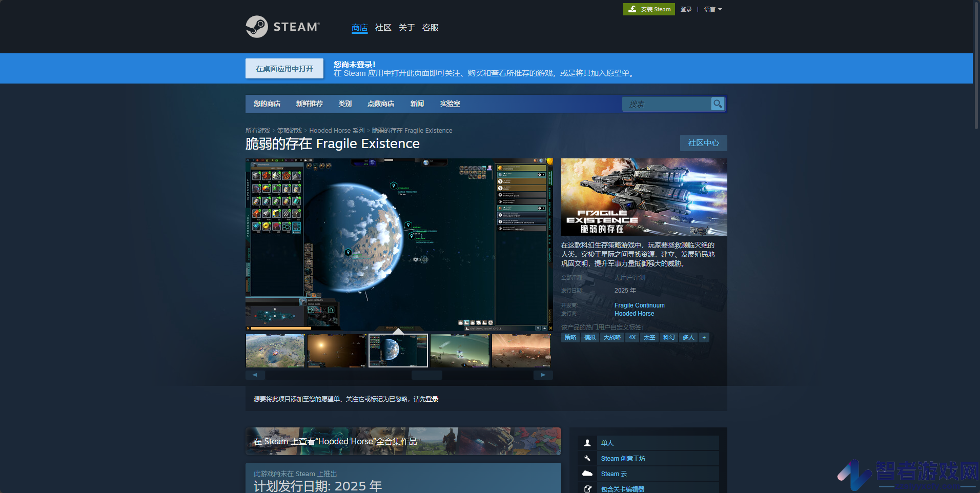This screenshot has height=493, width=980.
Task: Open the 新闻 news tab
Action: tap(417, 104)
